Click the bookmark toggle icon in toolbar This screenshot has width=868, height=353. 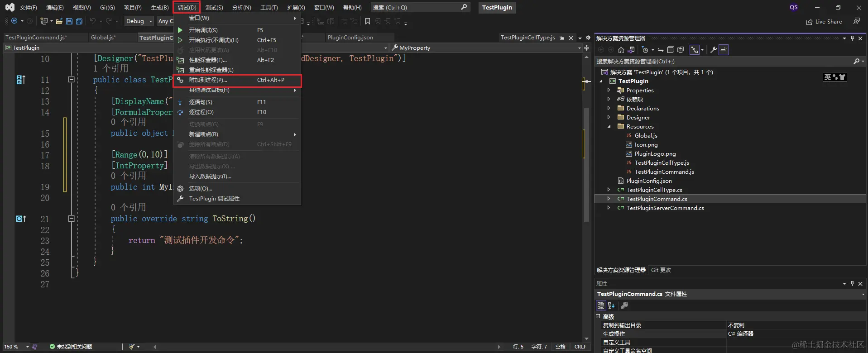point(368,21)
